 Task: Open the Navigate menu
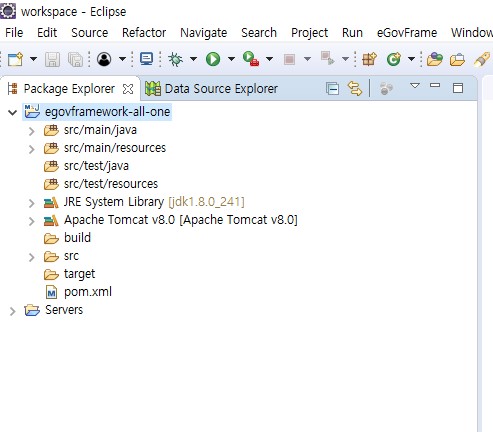coord(204,33)
